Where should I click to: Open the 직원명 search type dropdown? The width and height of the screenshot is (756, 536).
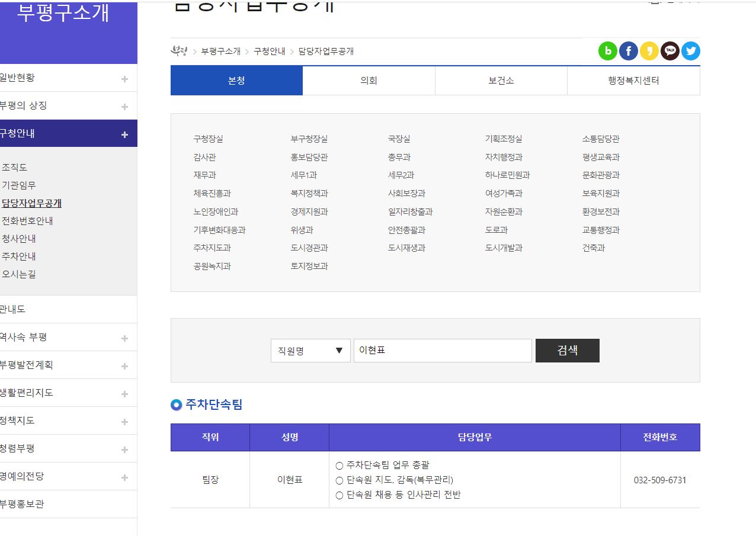310,351
